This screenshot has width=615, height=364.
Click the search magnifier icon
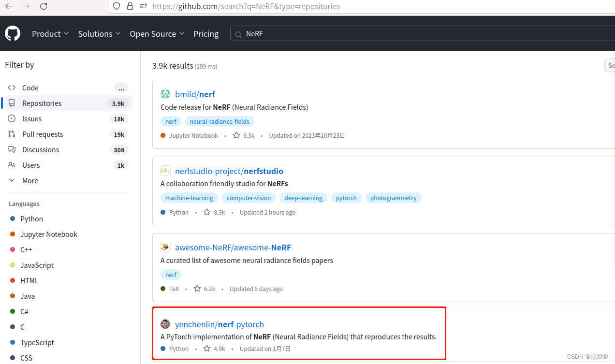(x=238, y=34)
